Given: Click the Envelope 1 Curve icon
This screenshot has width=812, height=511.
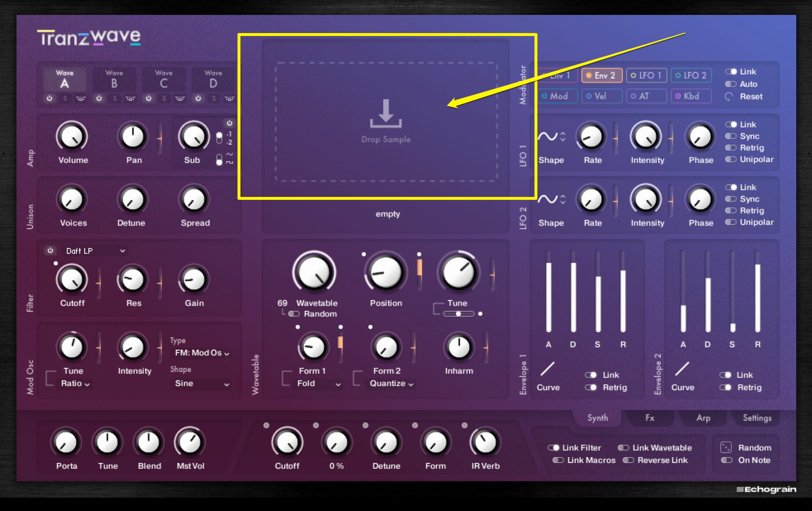Looking at the screenshot, I should coord(547,369).
